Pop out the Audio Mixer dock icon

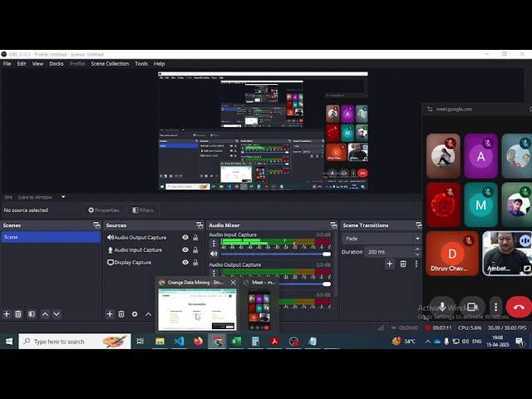point(333,225)
